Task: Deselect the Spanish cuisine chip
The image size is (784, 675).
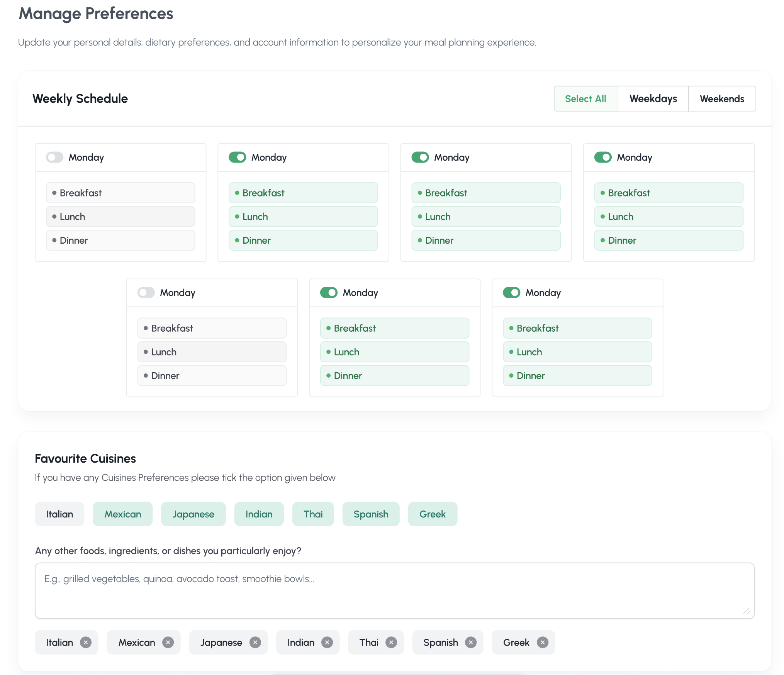Action: pyautogui.click(x=371, y=514)
